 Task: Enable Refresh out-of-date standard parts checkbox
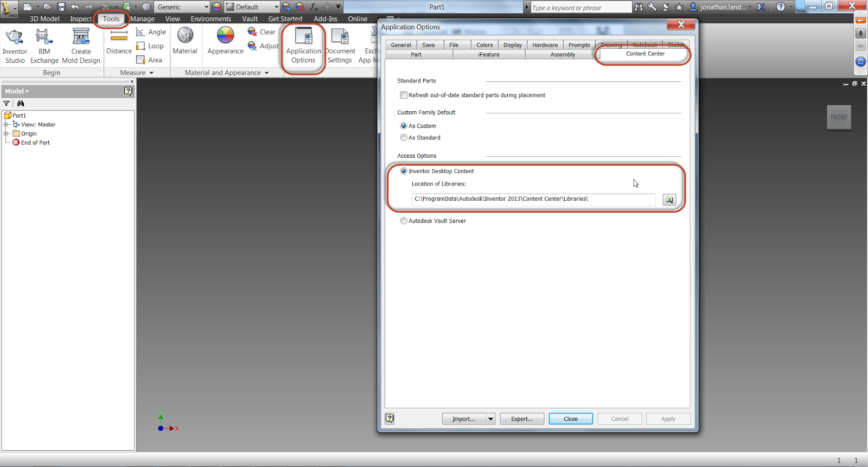404,95
